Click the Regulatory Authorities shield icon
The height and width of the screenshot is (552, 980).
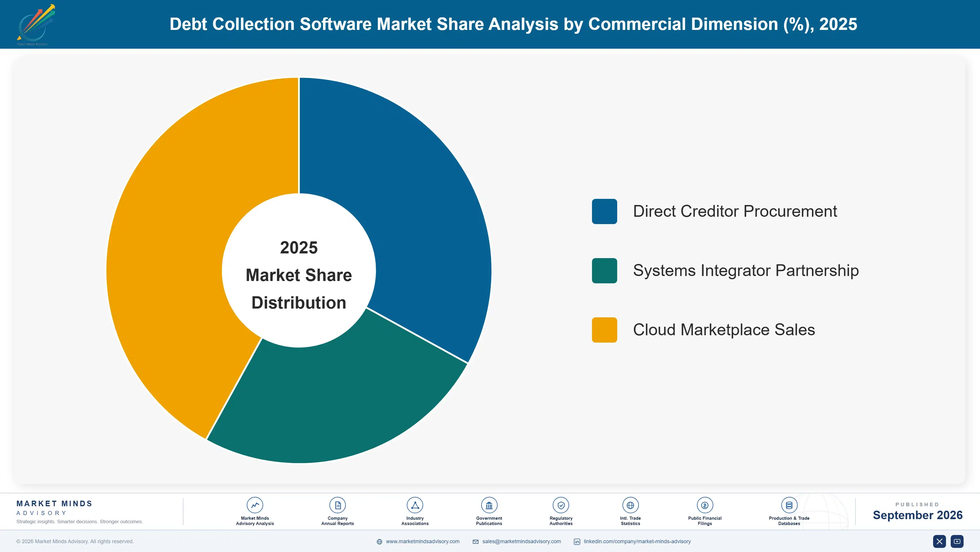click(561, 505)
